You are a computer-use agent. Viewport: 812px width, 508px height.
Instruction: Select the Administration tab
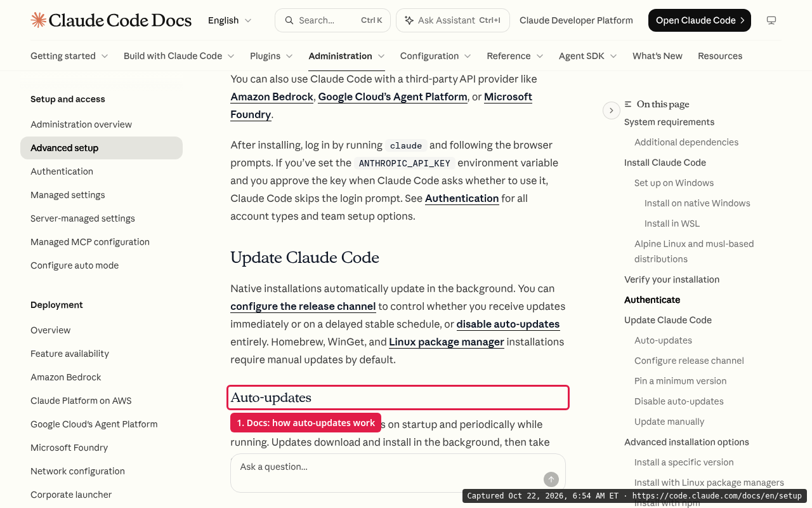click(x=346, y=56)
